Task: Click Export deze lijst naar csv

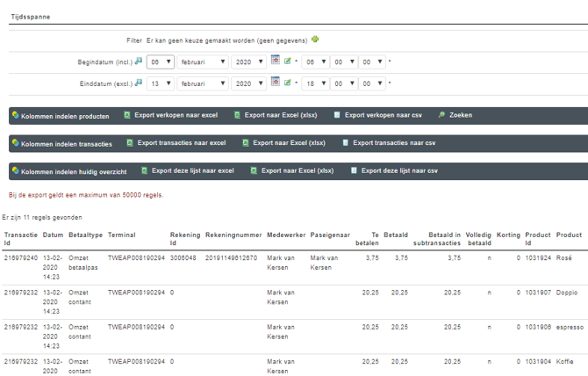Action: 396,170
